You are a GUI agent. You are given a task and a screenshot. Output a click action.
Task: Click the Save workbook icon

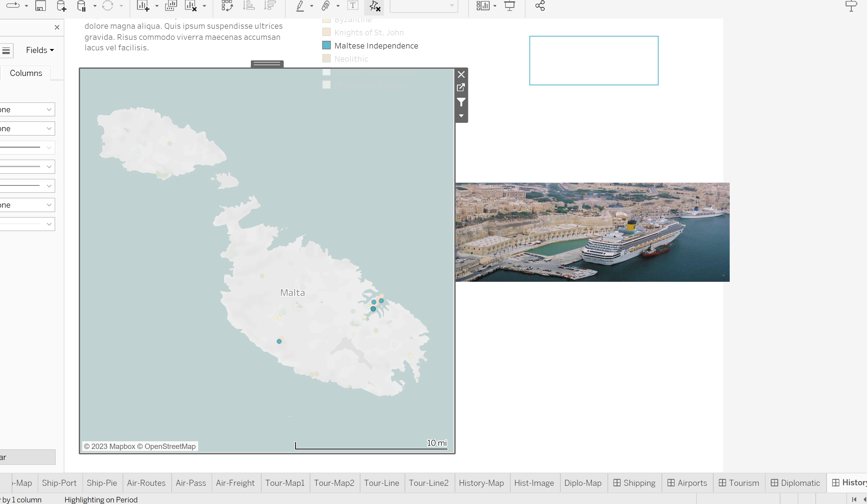[40, 6]
